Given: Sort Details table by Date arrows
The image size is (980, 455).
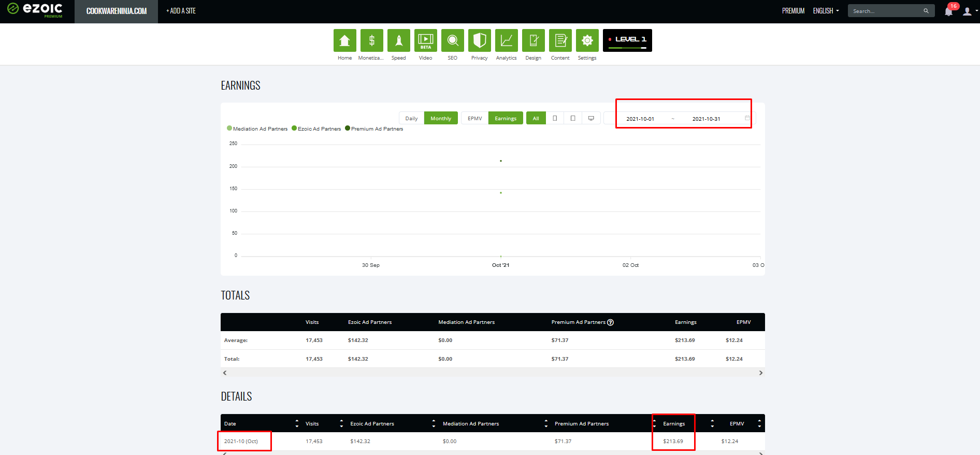Looking at the screenshot, I should tap(297, 423).
